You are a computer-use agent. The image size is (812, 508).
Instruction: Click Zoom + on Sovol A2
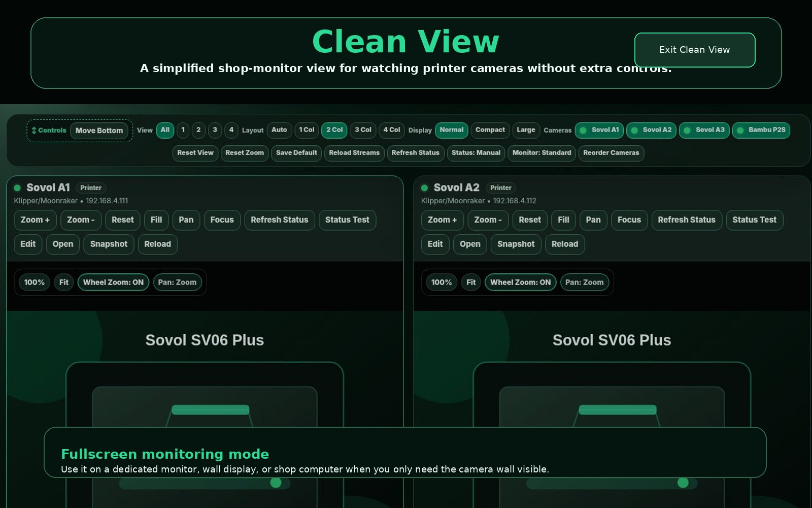[442, 220]
